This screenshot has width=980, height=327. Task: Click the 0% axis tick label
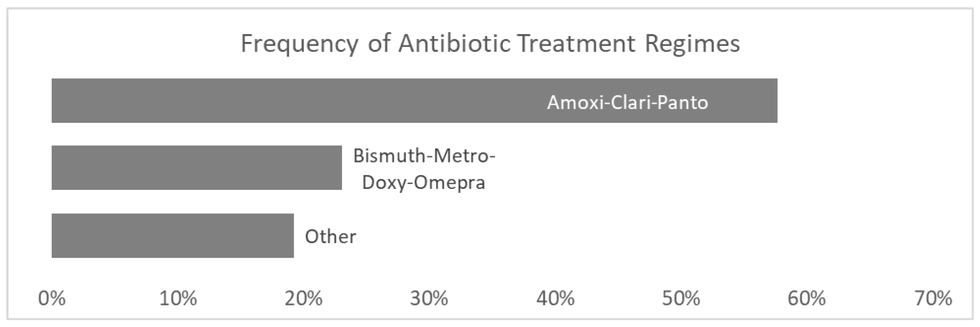[x=52, y=299]
